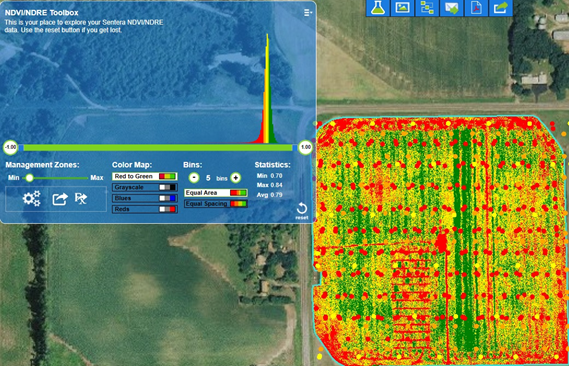Choose the Blues color map option
This screenshot has height=366, width=569.
[144, 198]
